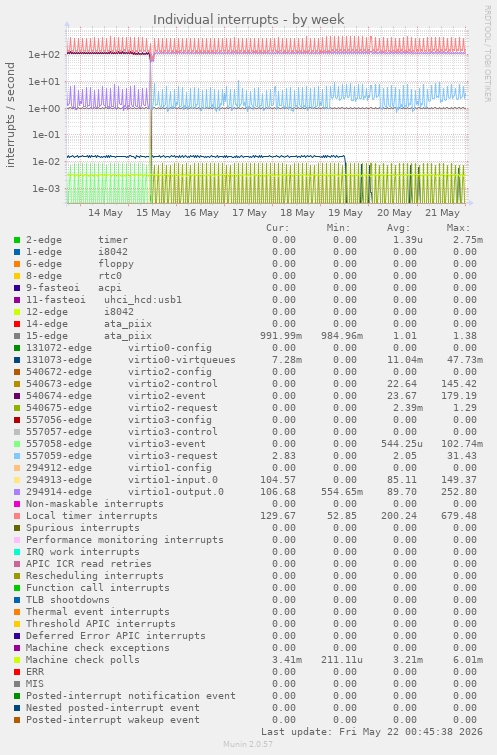Screen dimensions: 497x755
Task: Click the TLB shootdowns legend label
Action: point(68,600)
